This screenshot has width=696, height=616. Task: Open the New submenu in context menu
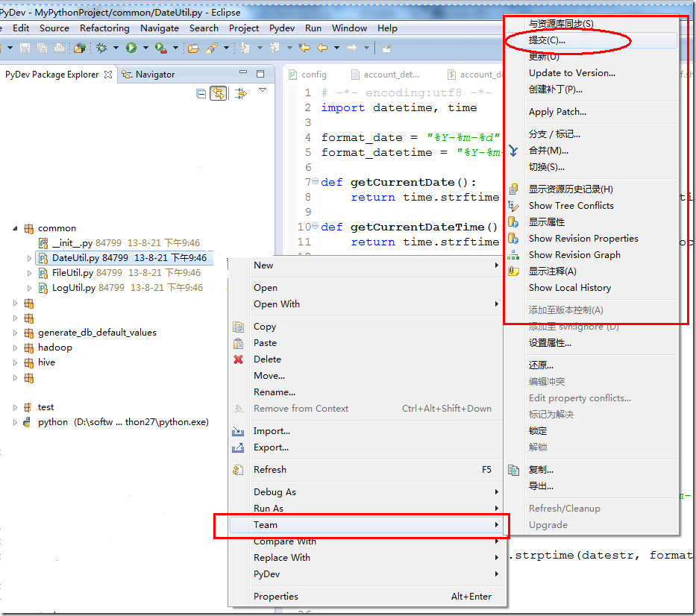[367, 265]
